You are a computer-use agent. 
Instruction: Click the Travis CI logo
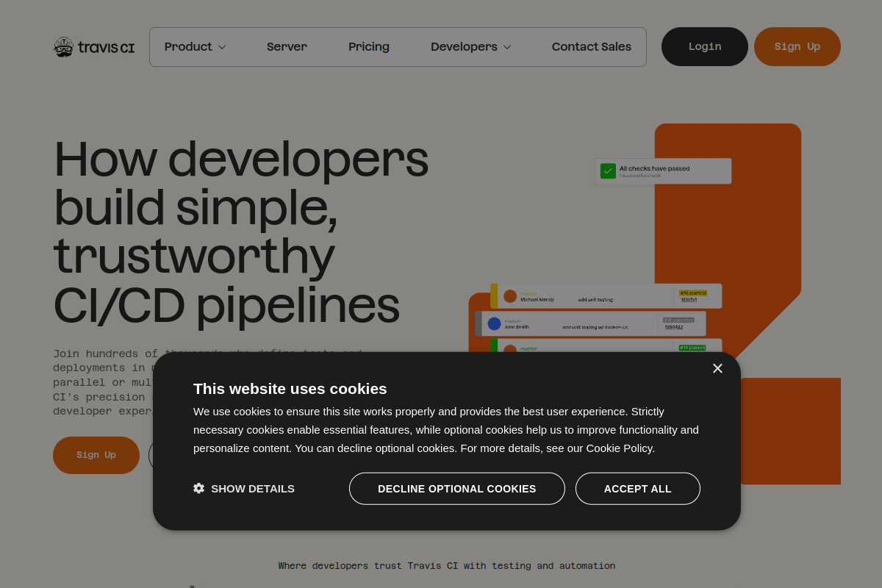click(x=94, y=47)
